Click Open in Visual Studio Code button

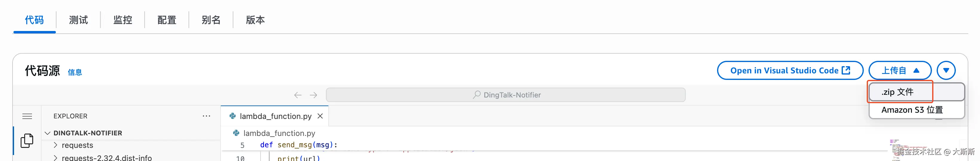790,71
